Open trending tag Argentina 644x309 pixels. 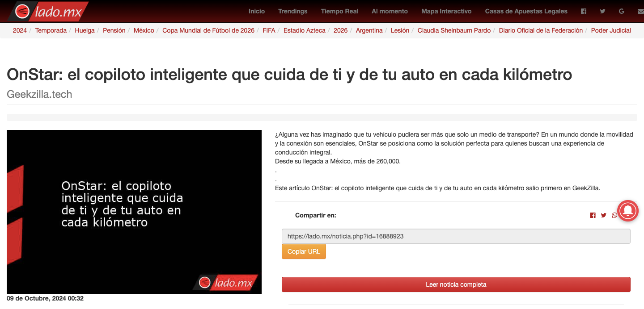pos(369,30)
